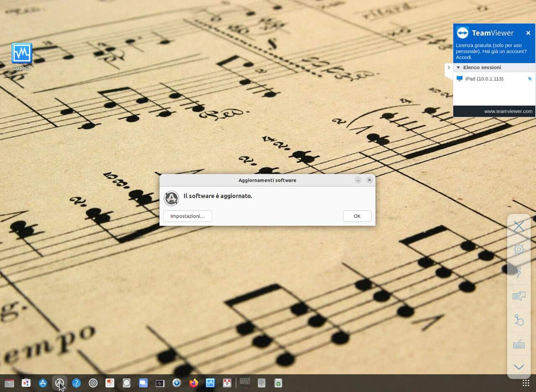Open the chat bubble app in dock

tap(126, 383)
